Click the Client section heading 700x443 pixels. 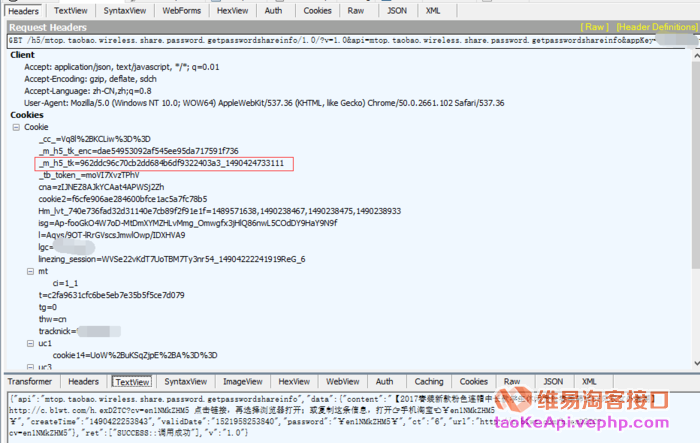pos(22,55)
